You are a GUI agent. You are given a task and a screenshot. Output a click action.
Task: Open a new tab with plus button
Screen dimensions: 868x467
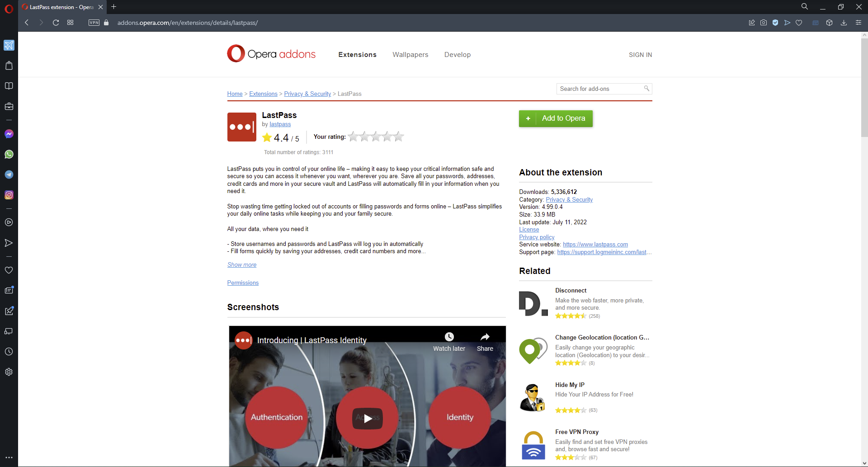(x=114, y=7)
